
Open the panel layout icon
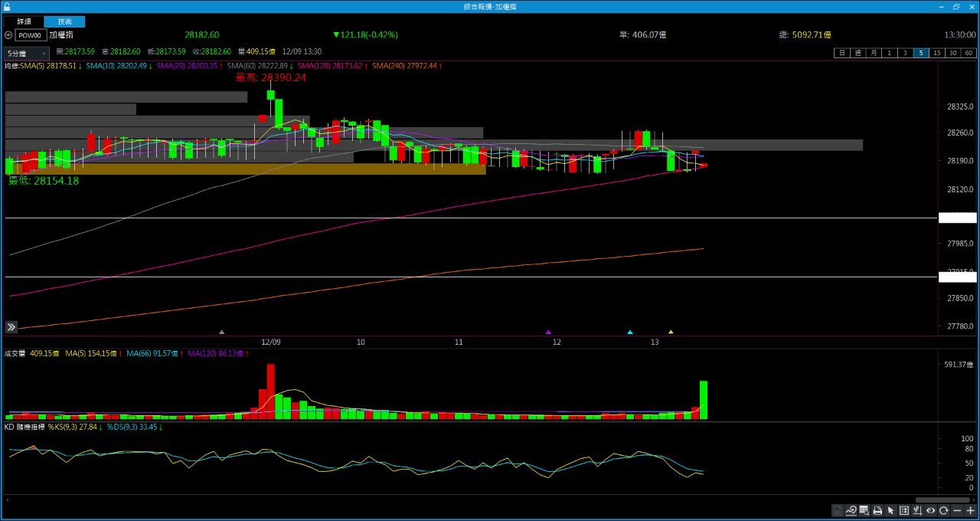[x=904, y=511]
